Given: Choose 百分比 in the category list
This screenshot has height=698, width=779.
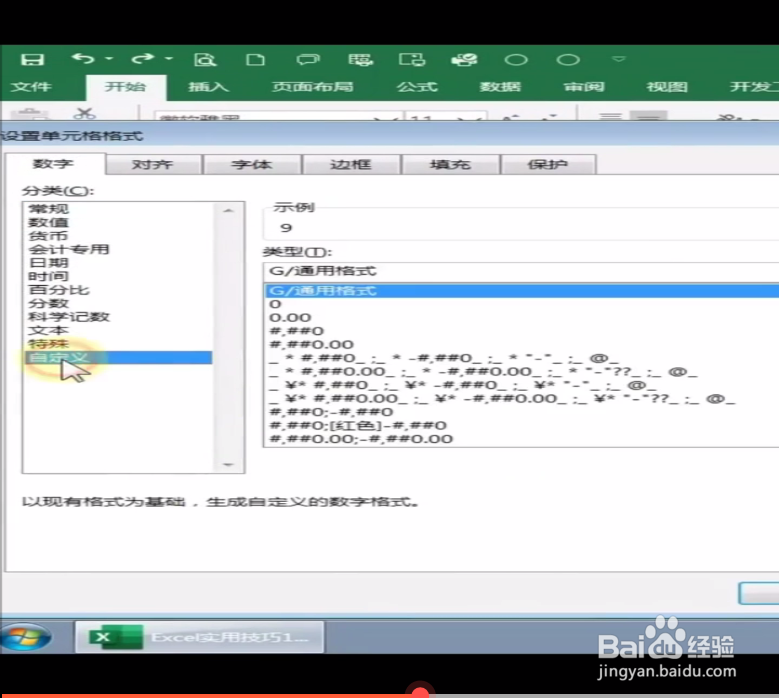Looking at the screenshot, I should click(59, 290).
